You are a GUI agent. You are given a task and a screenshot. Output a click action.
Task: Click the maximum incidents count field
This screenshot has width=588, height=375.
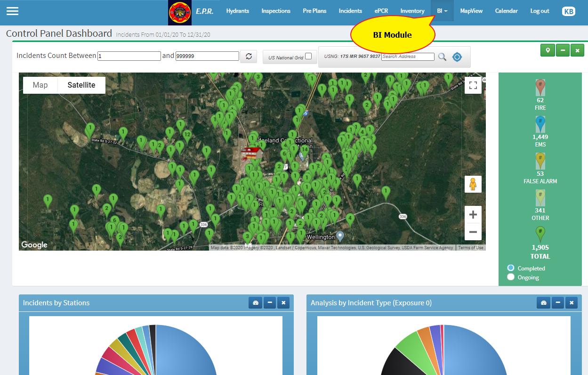pyautogui.click(x=207, y=56)
